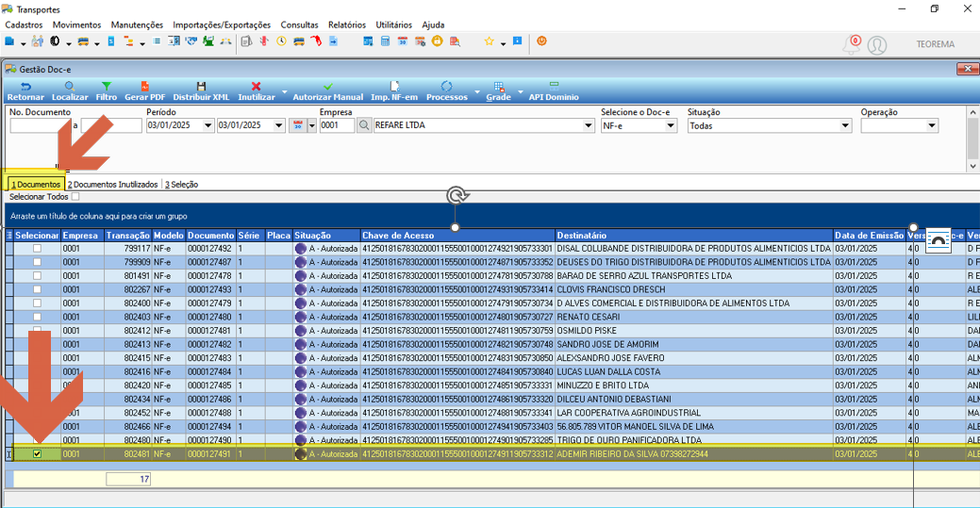Click the filter panel vertical scrollbar thumb
Image resolution: width=980 pixels, height=508 pixels.
click(972, 139)
